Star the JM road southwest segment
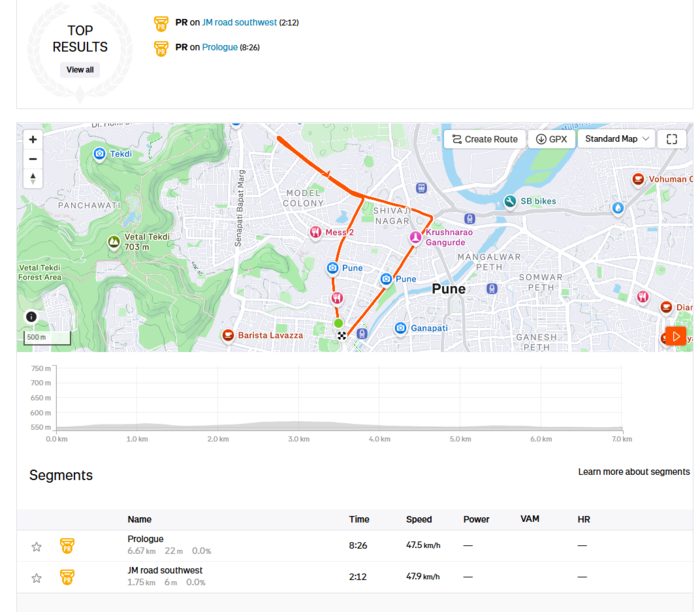The height and width of the screenshot is (612, 700). [x=37, y=579]
